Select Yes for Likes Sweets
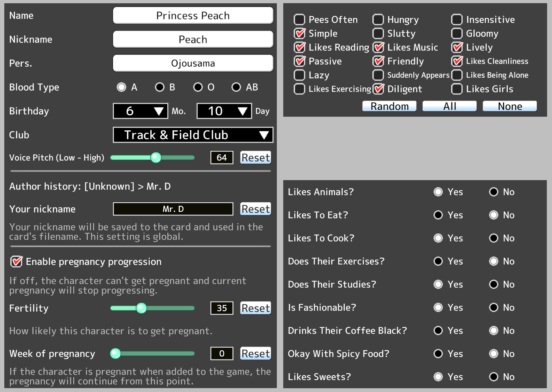The image size is (552, 392). click(x=438, y=377)
